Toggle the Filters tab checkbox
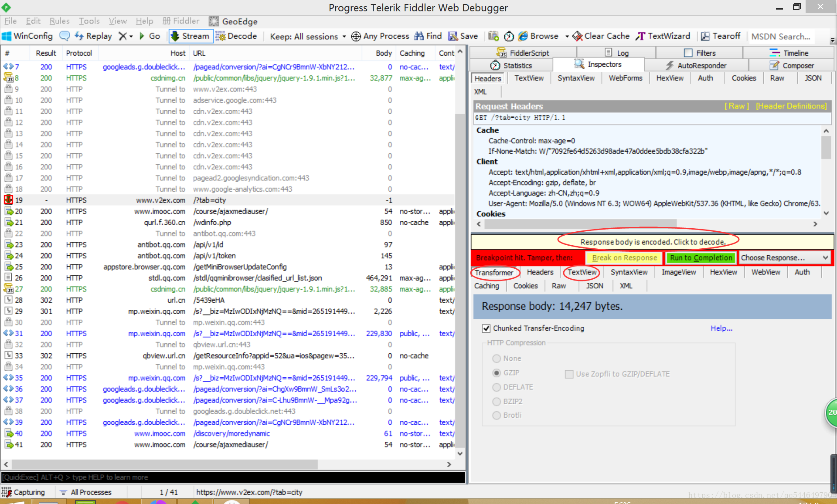This screenshot has height=504, width=837. 688,53
